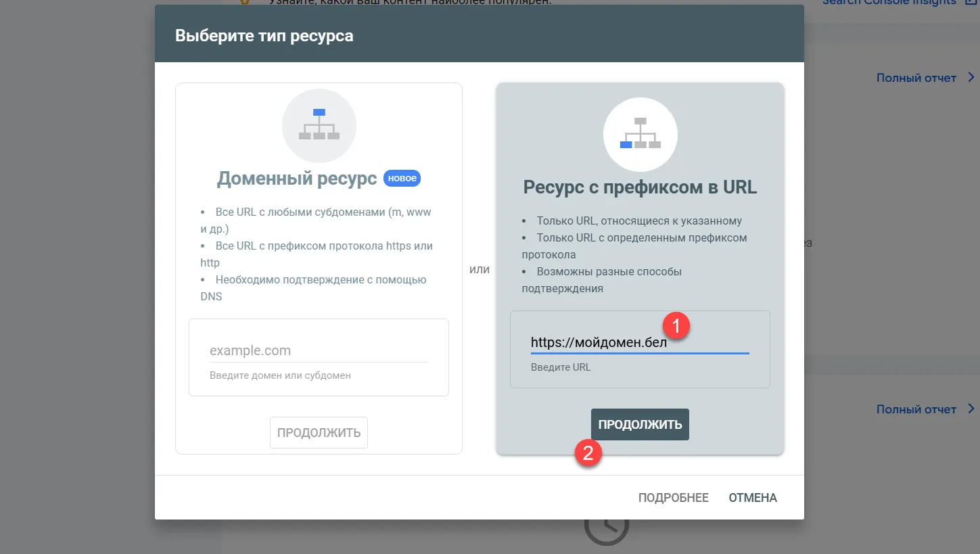980x554 pixels.
Task: Open the Search Console Insights link
Action: tap(889, 2)
